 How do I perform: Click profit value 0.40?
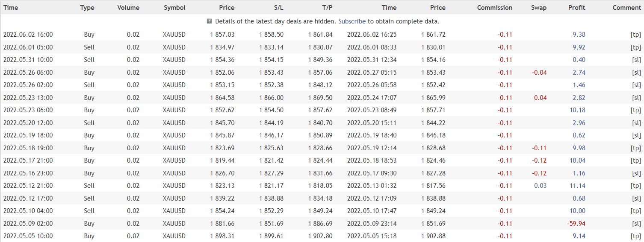point(579,60)
